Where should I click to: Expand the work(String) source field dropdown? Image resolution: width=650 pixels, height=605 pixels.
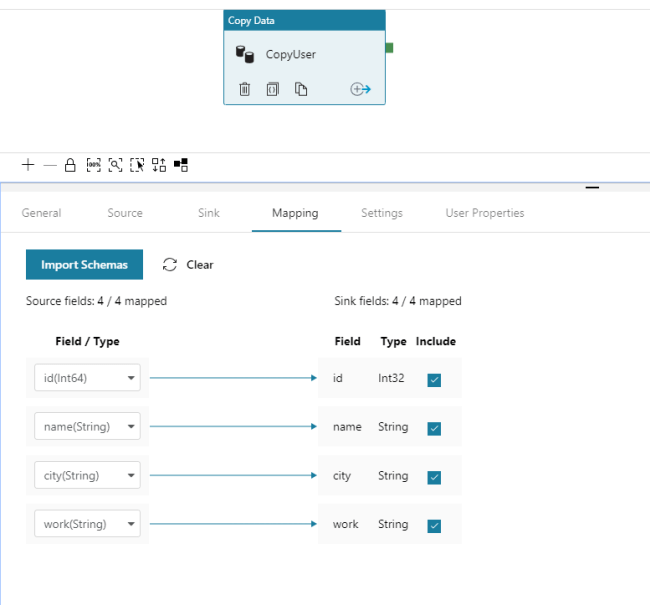point(87,524)
